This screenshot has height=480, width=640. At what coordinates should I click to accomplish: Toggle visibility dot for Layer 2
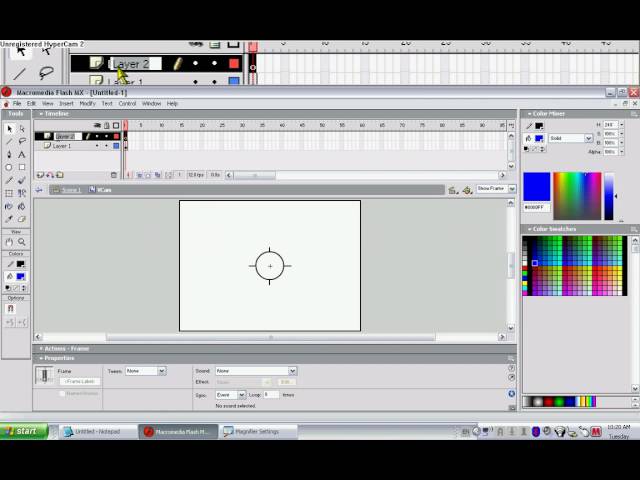pos(97,136)
